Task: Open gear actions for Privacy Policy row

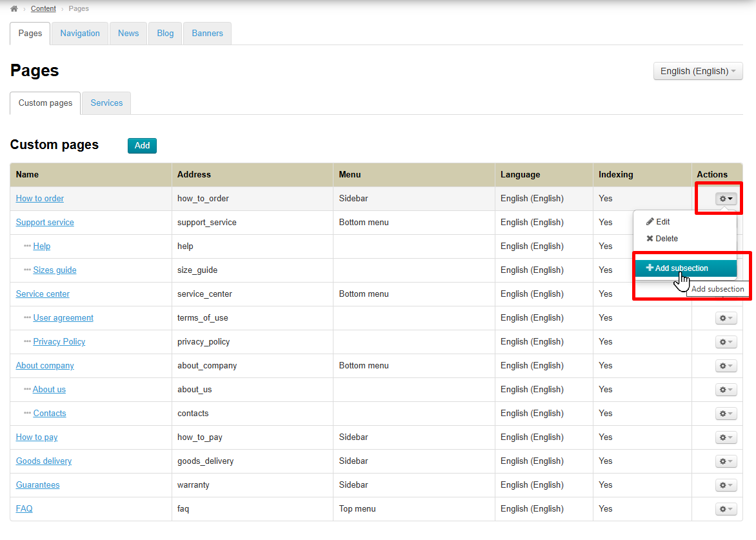Action: point(726,342)
